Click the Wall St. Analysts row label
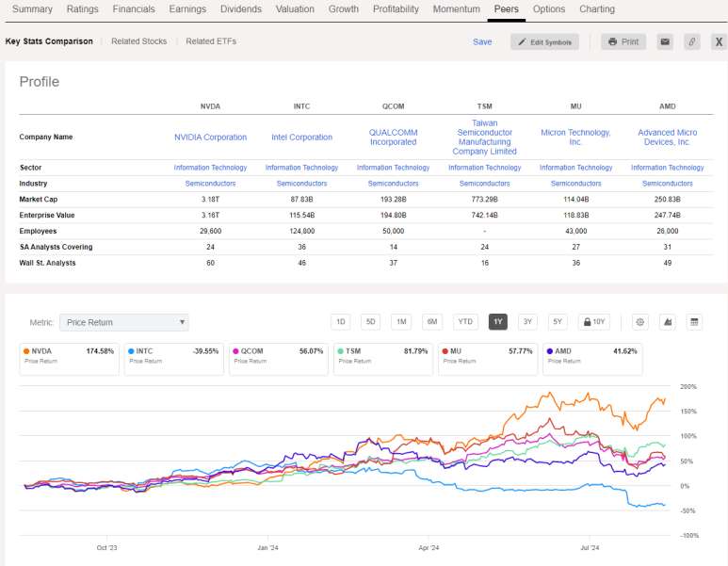 pos(47,263)
